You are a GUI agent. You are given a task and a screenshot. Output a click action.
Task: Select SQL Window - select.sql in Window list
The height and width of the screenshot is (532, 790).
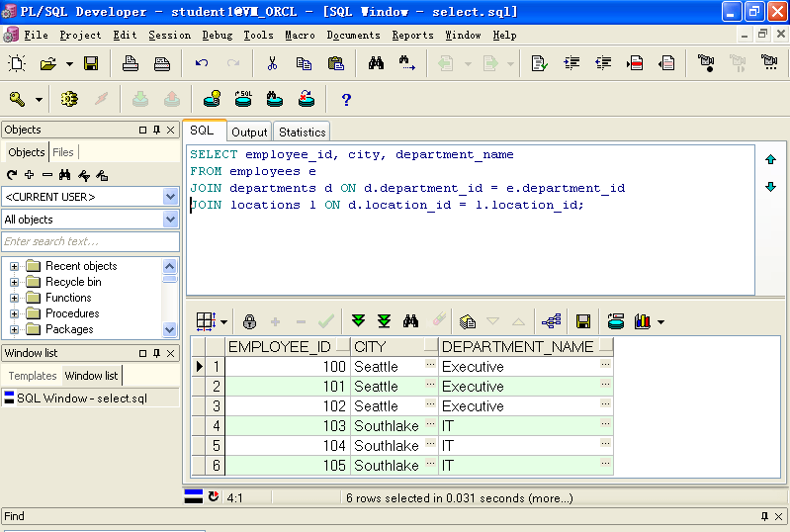tap(81, 399)
